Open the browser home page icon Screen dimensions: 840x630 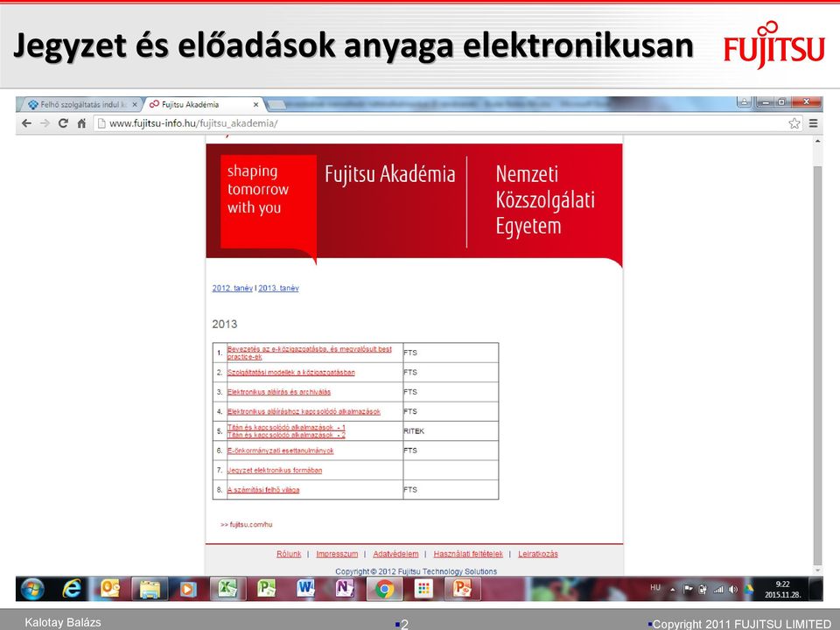[81, 123]
